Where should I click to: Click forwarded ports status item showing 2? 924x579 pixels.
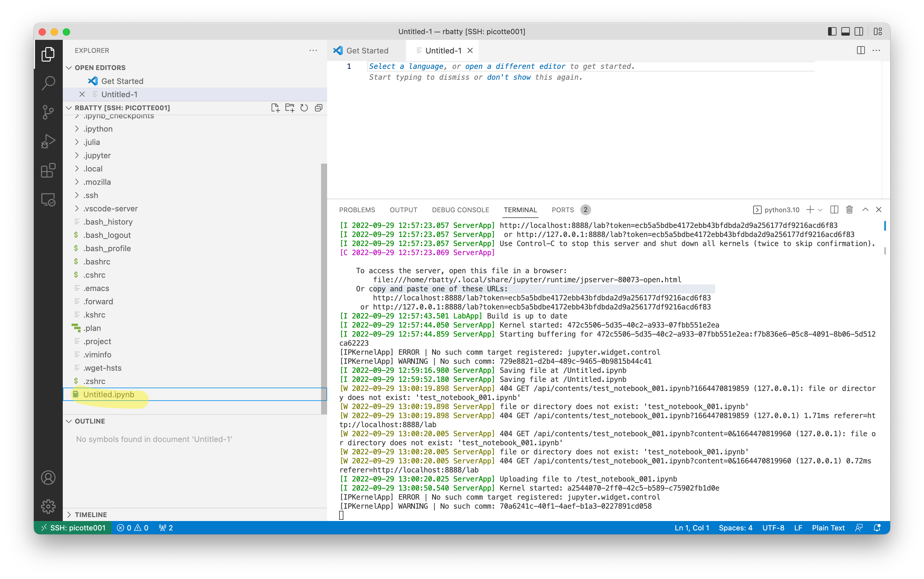tap(166, 528)
